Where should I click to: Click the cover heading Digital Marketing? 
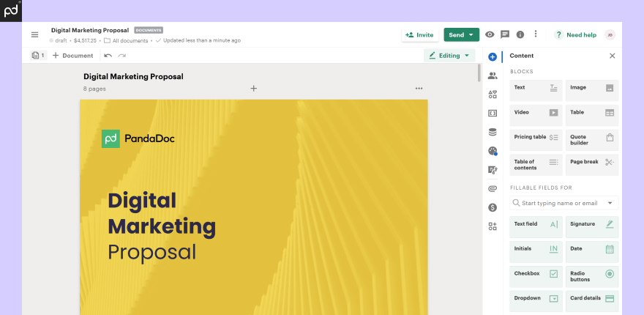coord(162,213)
